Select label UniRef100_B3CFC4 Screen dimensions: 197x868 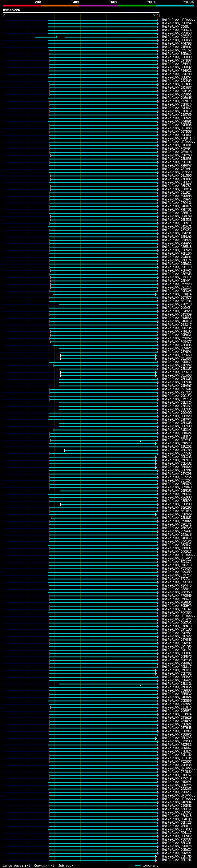[x=177, y=809]
